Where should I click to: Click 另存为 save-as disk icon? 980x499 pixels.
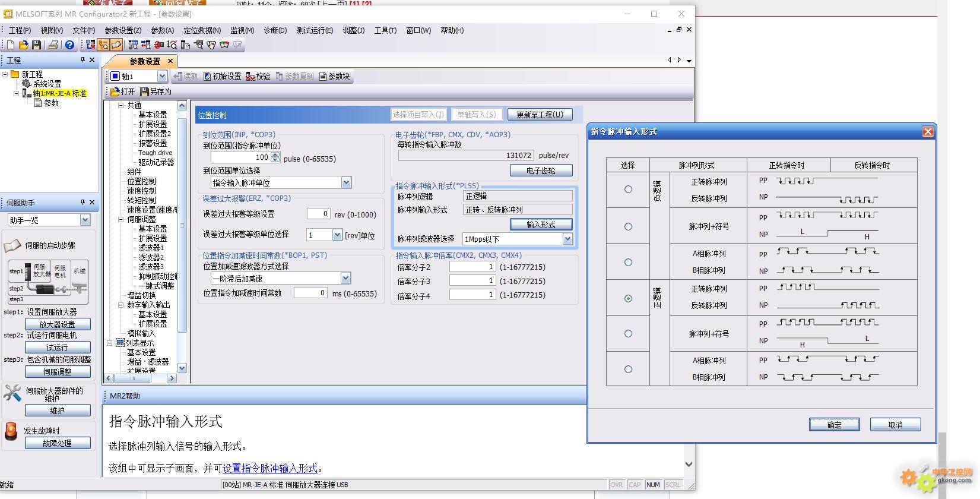(x=144, y=91)
